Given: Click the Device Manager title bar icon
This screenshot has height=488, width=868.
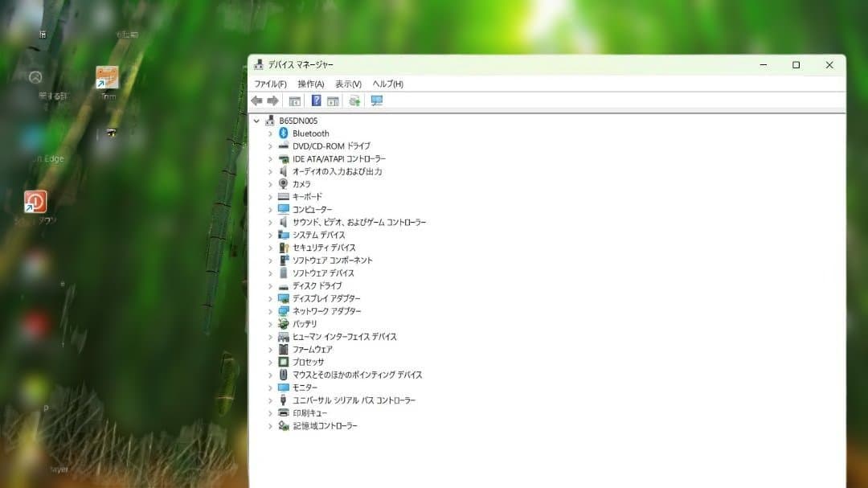Looking at the screenshot, I should [x=259, y=64].
